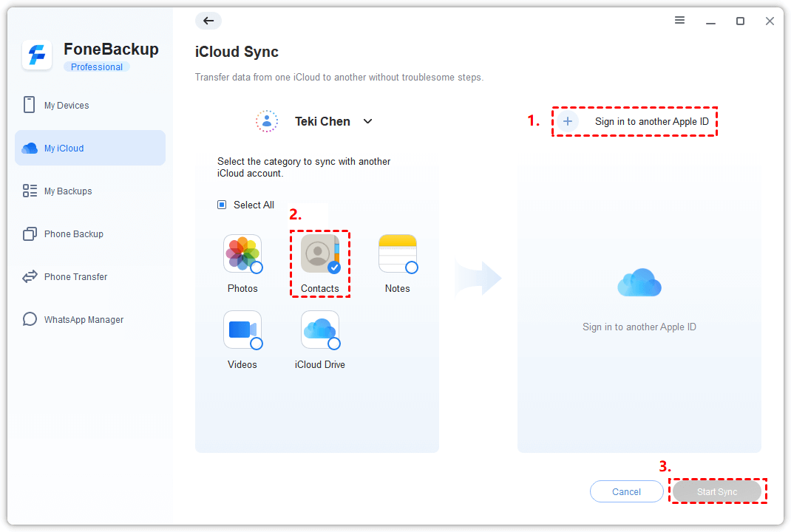Close the FoneBackup window

(x=770, y=21)
